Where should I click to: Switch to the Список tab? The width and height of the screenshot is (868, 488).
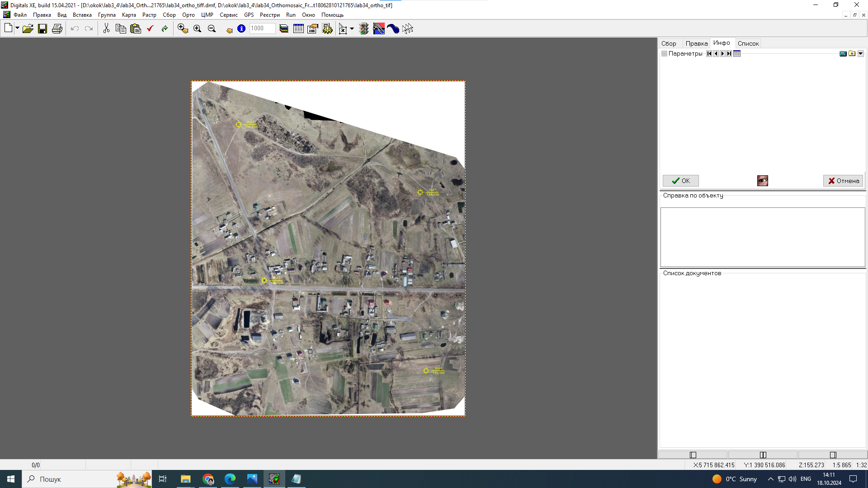[x=748, y=43]
